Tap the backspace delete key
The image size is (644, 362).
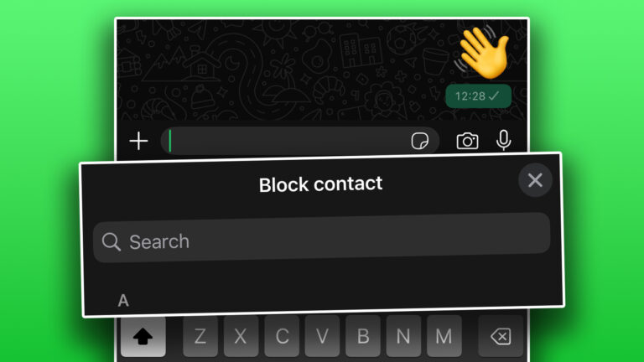[501, 336]
